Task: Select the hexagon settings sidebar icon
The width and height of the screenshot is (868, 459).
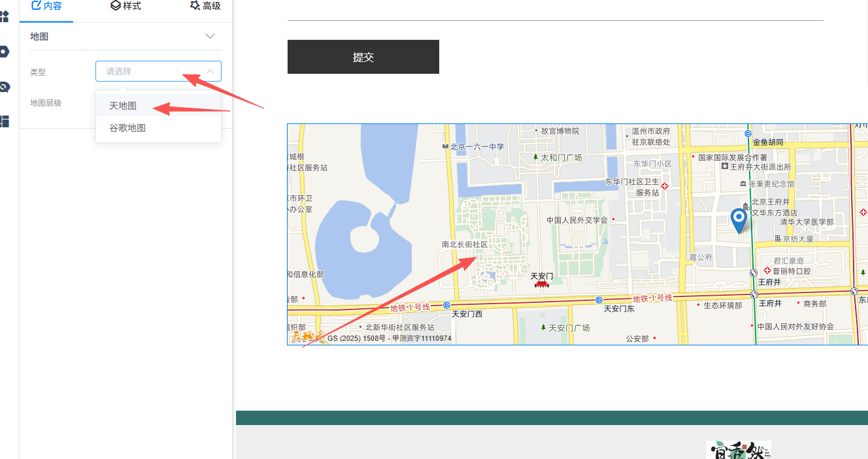Action: coord(4,52)
